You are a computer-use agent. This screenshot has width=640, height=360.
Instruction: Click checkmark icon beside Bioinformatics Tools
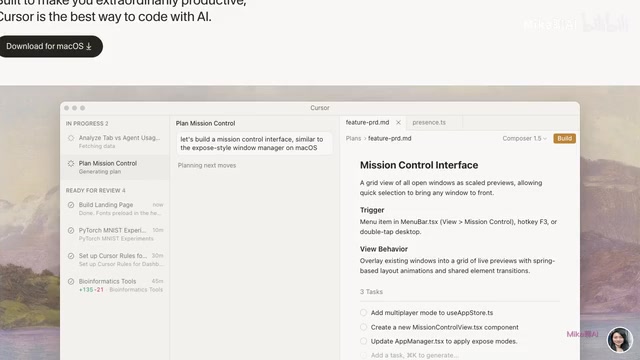click(71, 281)
